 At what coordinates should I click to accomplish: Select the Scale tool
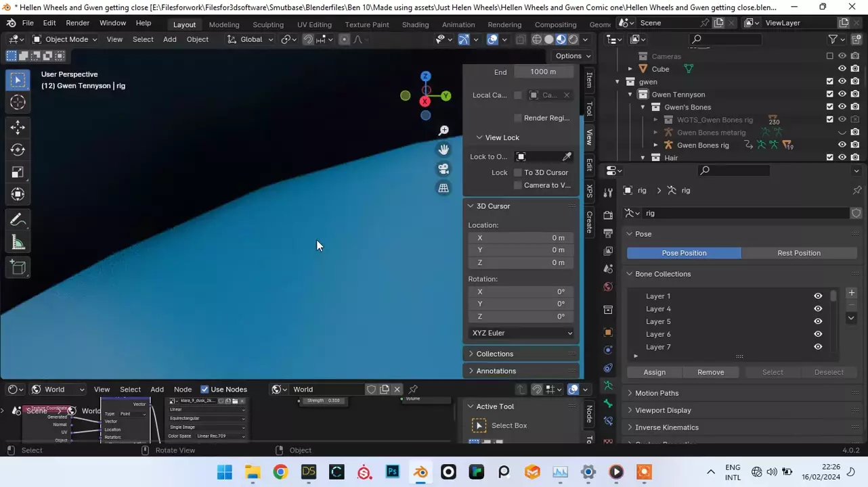18,172
